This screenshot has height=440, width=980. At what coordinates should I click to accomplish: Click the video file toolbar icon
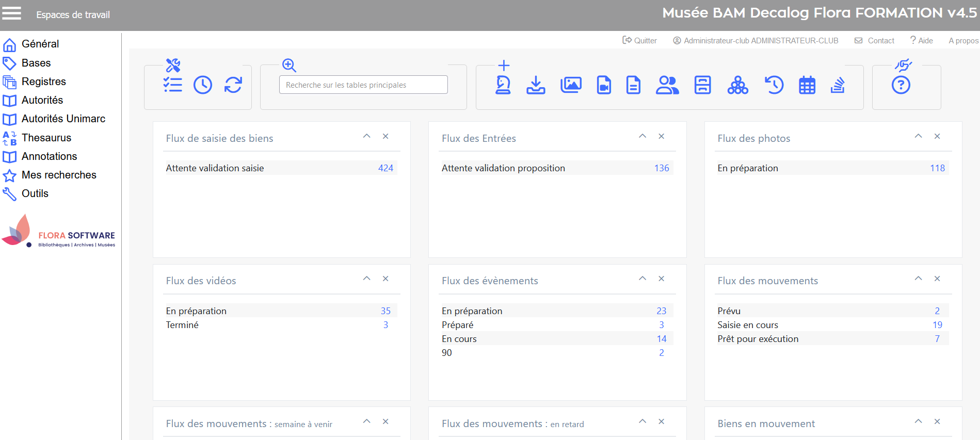(604, 85)
